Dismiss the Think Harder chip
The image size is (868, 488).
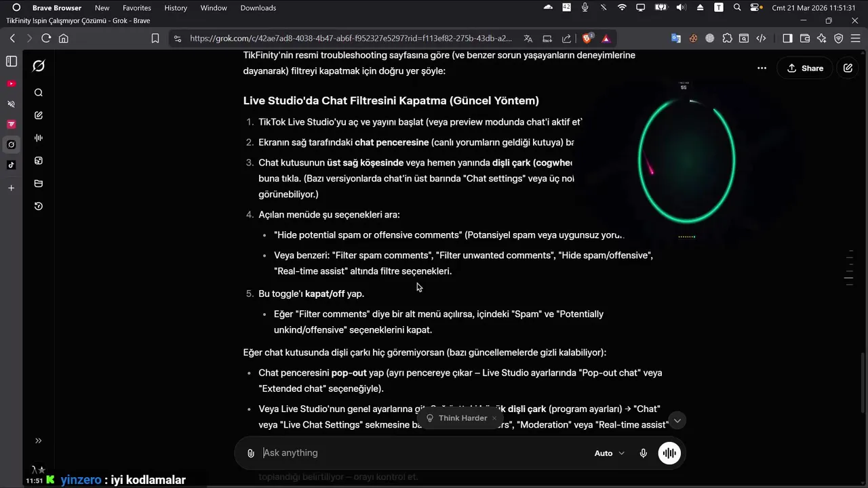click(x=494, y=418)
